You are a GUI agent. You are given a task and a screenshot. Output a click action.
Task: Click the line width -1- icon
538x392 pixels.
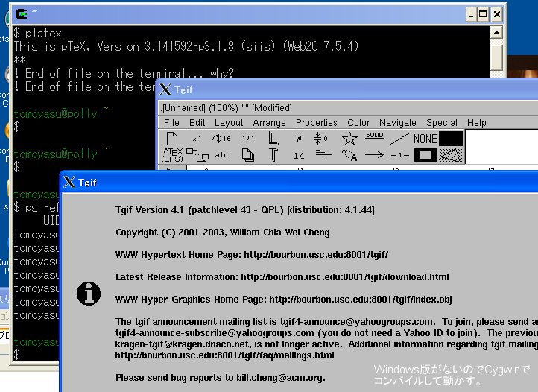[400, 156]
